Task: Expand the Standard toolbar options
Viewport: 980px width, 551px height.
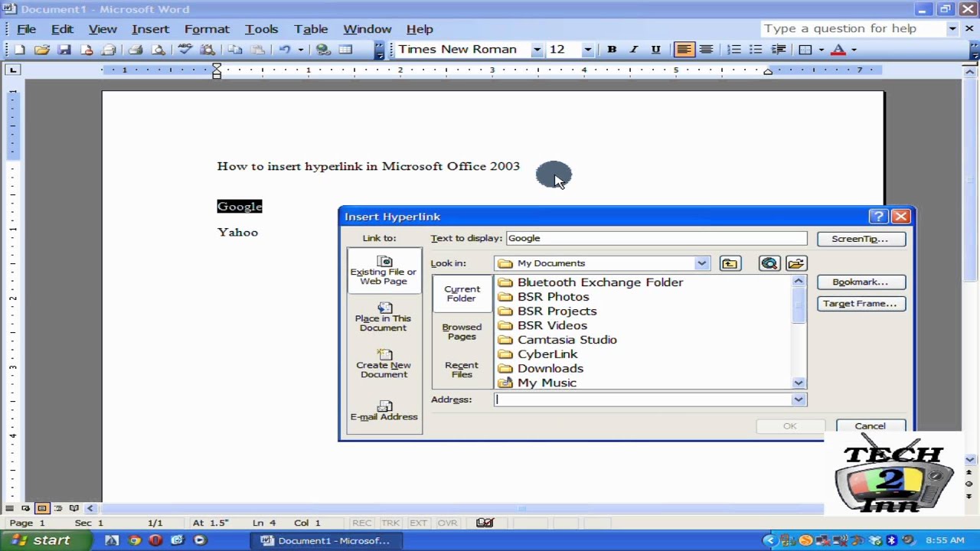Action: [x=379, y=50]
